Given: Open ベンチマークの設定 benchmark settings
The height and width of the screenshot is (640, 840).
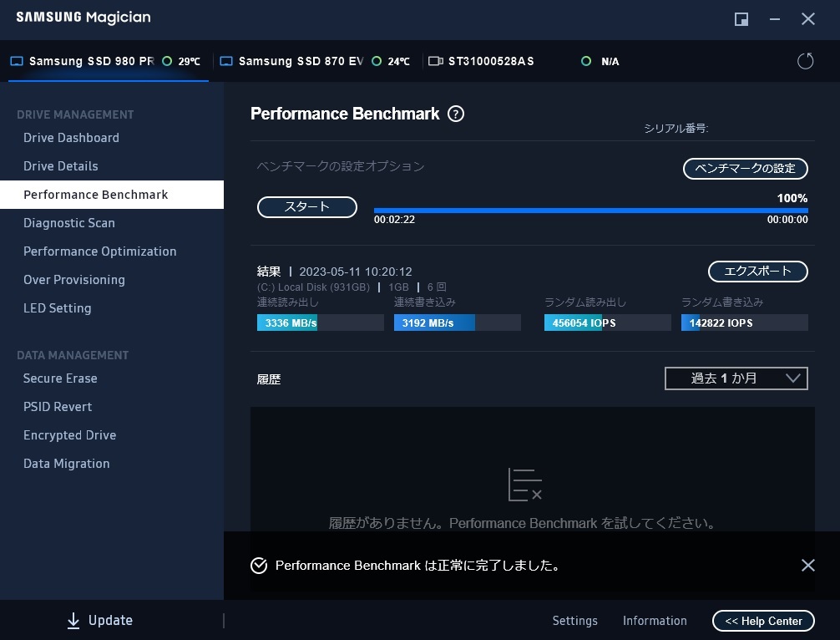Looking at the screenshot, I should click(x=746, y=169).
